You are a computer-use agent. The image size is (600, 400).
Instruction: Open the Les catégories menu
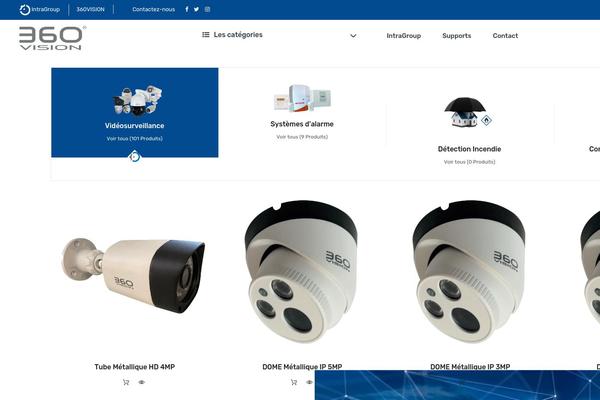pyautogui.click(x=238, y=35)
